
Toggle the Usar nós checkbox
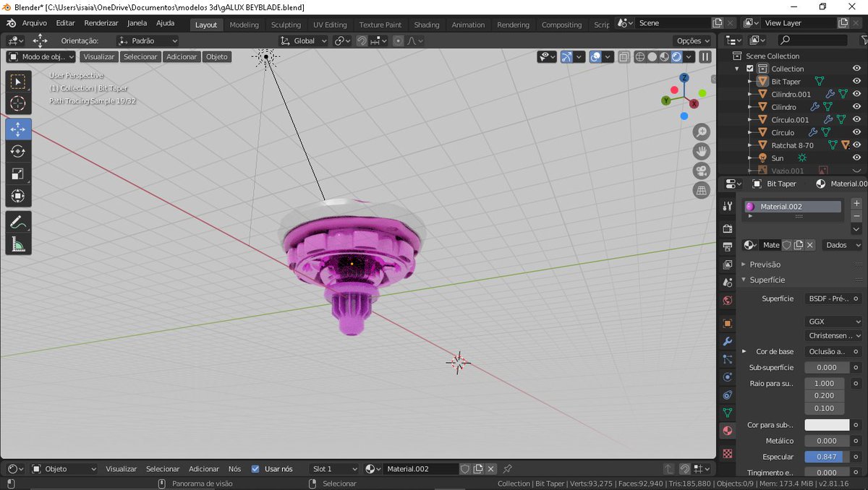point(255,469)
